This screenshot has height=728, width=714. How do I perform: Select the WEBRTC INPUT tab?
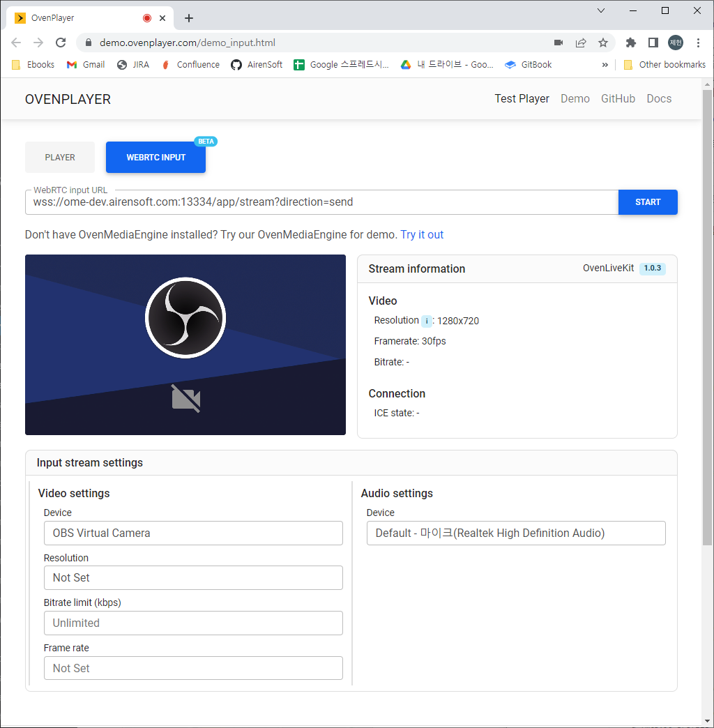point(155,157)
